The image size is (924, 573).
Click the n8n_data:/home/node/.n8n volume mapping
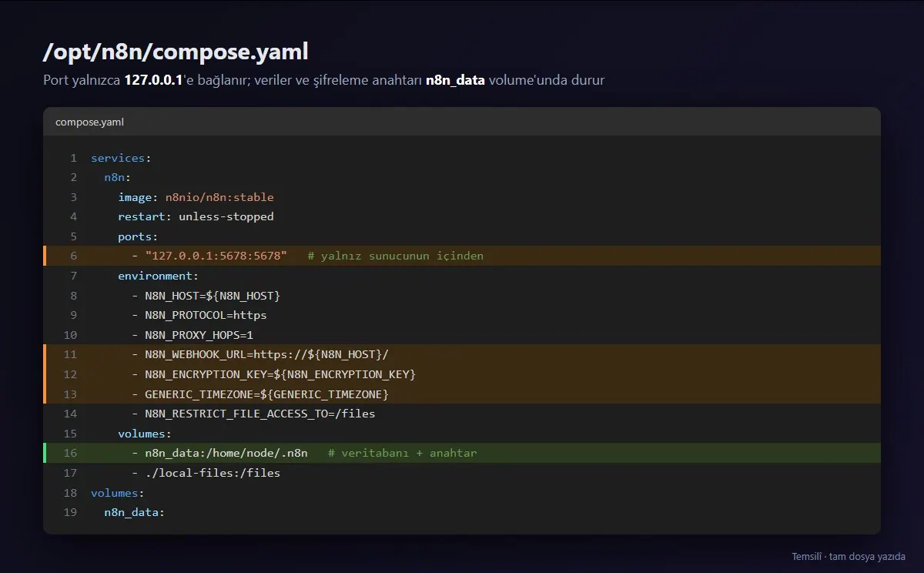click(226, 453)
